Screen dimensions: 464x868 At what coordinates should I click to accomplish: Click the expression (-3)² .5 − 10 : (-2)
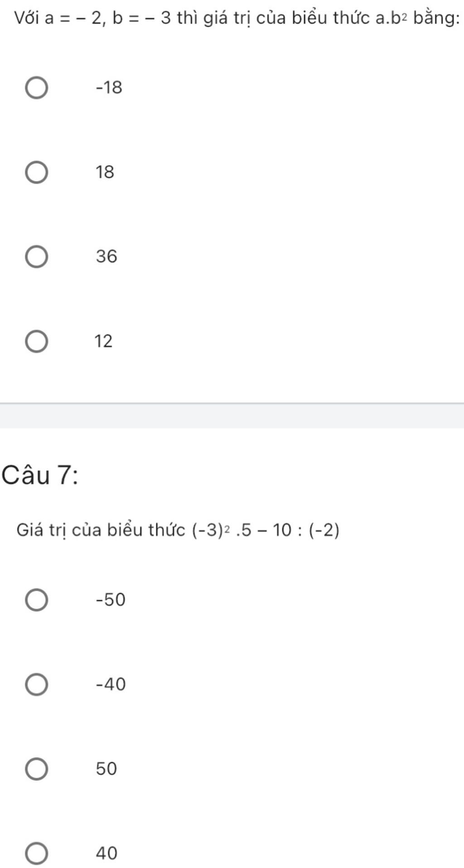(x=266, y=530)
